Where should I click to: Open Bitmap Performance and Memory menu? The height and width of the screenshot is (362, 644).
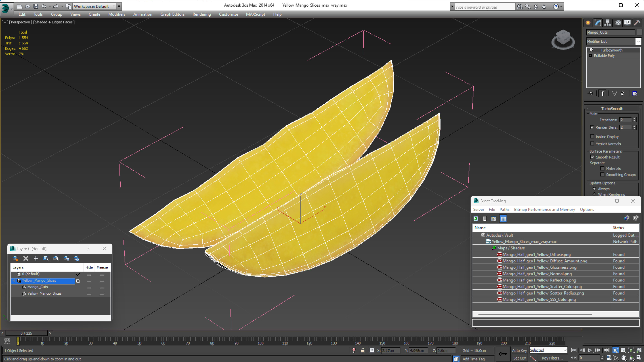click(x=544, y=209)
